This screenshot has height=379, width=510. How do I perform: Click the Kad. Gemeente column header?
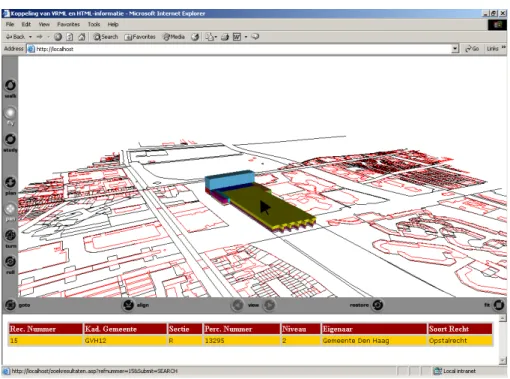coord(125,329)
